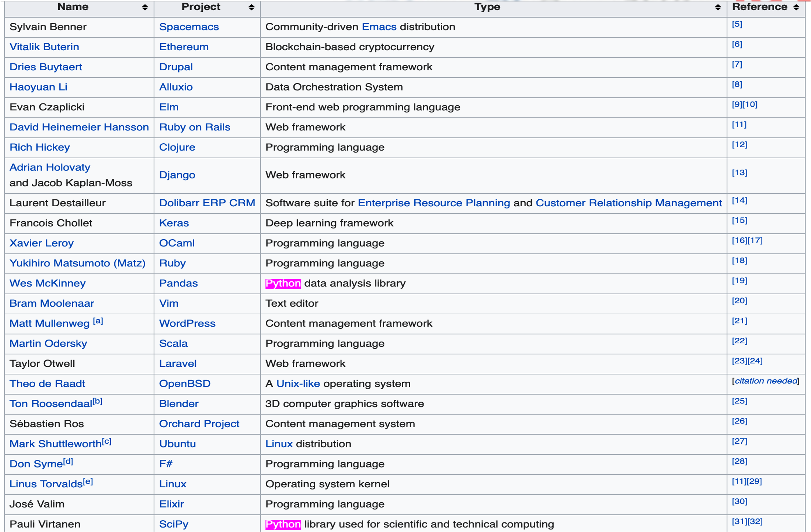Open the Blender link
This screenshot has height=532, width=811.
coord(179,404)
